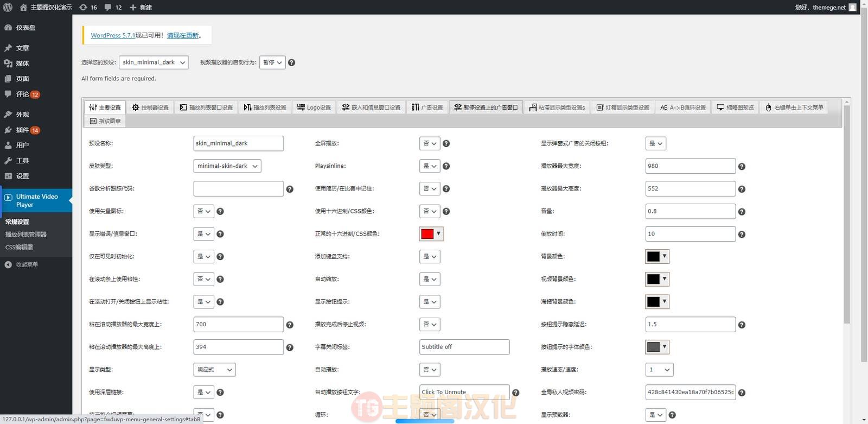Image resolution: width=868 pixels, height=424 pixels.
Task: Open comments bubble showing 12 in admin bar
Action: coord(113,7)
